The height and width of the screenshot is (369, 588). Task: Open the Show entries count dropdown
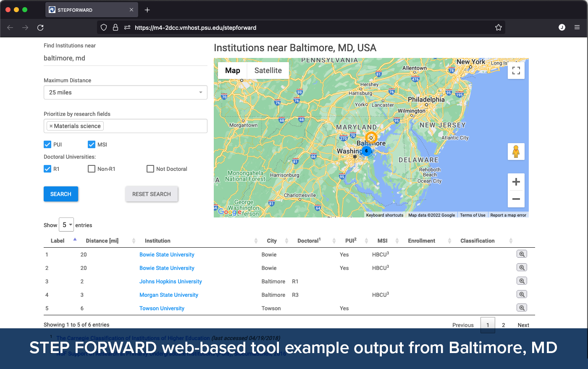coord(66,225)
